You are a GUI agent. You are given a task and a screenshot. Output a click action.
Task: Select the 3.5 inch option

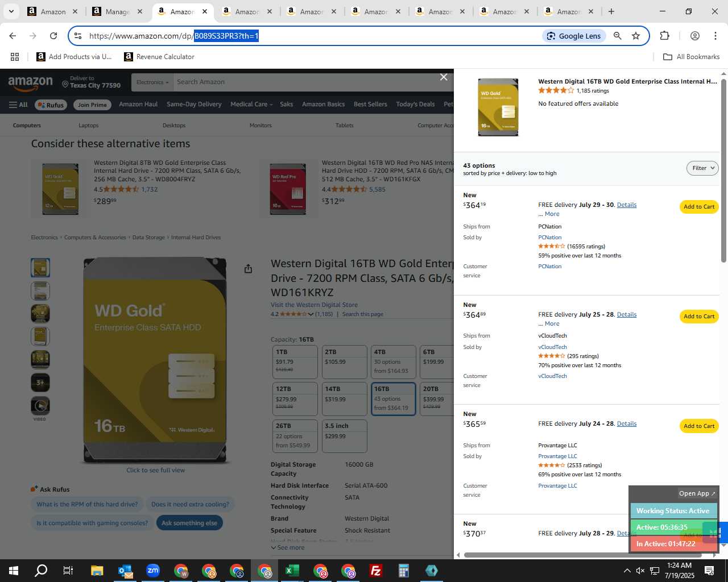(345, 436)
